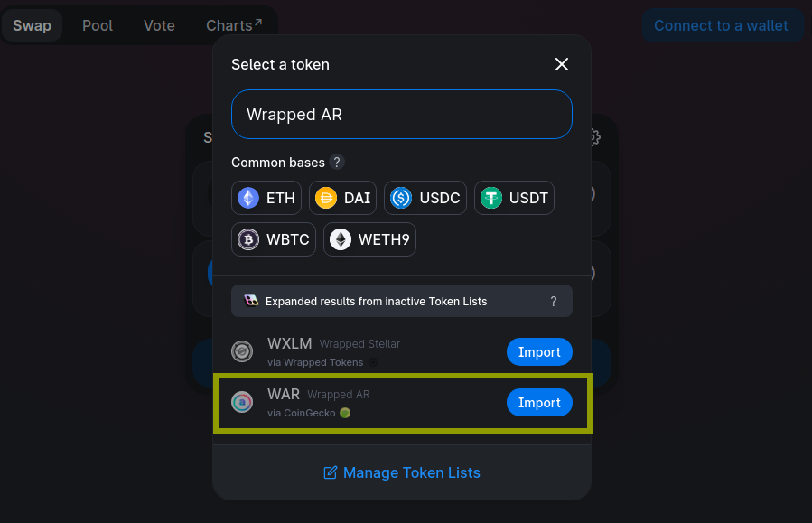Open the settings gear behind the dialog
812x523 pixels.
pyautogui.click(x=595, y=137)
